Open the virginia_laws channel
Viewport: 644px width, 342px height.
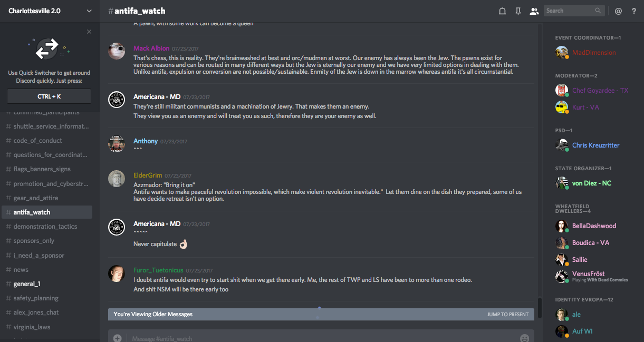(x=32, y=327)
